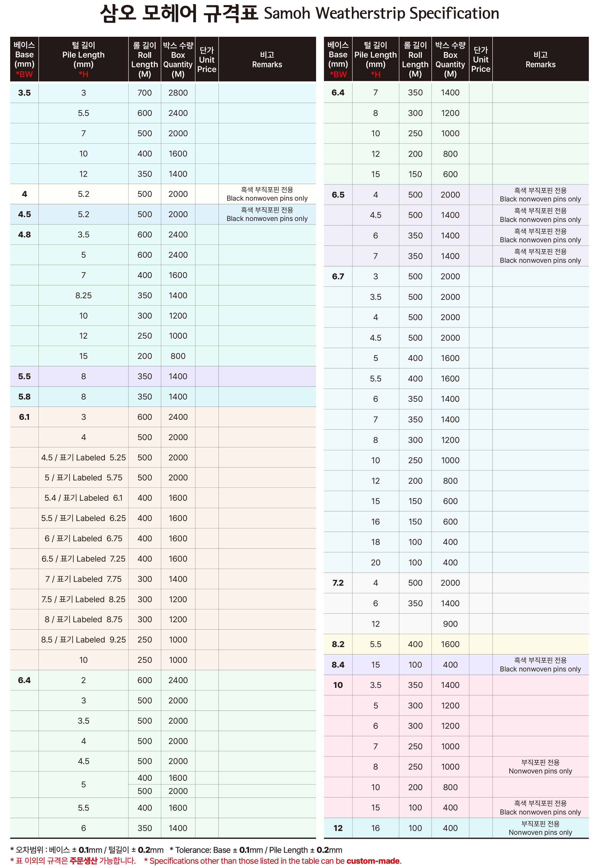Click bold base value '12' in last row
The width and height of the screenshot is (600, 868).
[338, 828]
